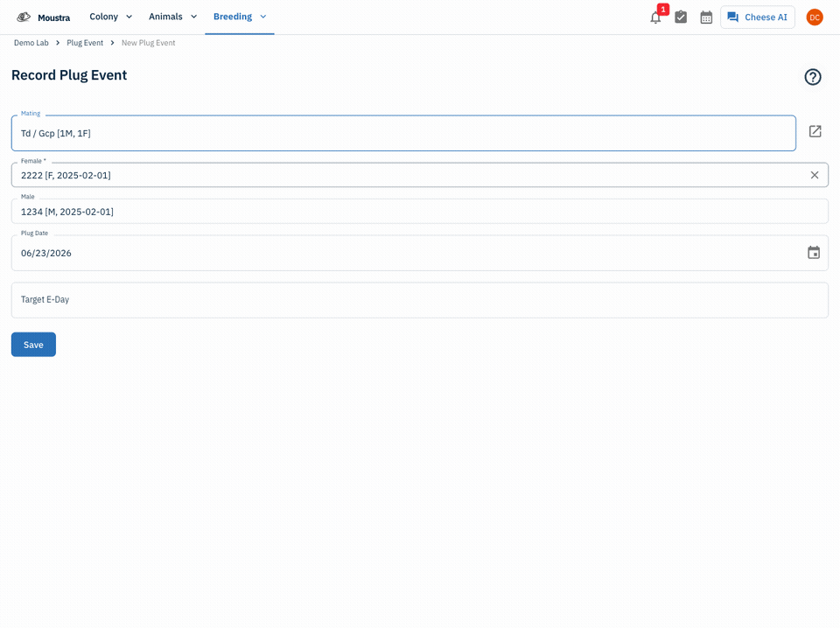840x628 pixels.
Task: Click the Moustra logo
Action: 44,17
